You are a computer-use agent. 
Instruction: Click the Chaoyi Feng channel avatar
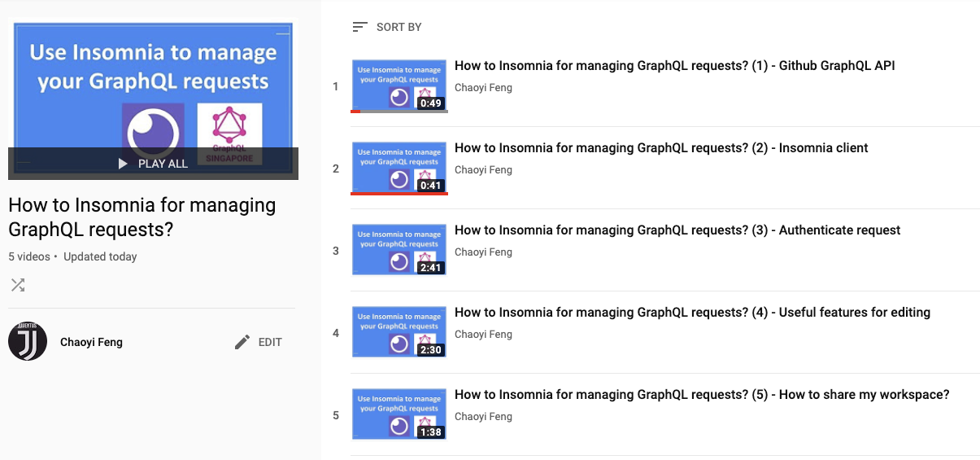click(x=28, y=341)
